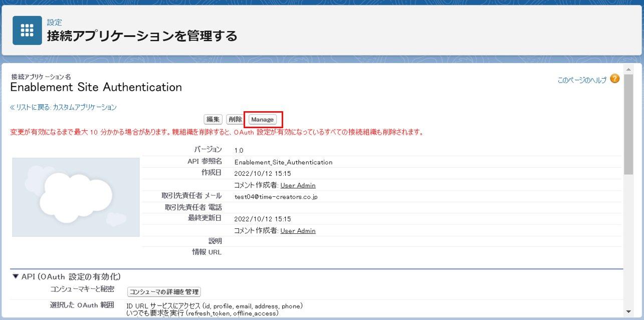Click the red warning message text
Screen dimensions: 644x320
[x=217, y=133]
